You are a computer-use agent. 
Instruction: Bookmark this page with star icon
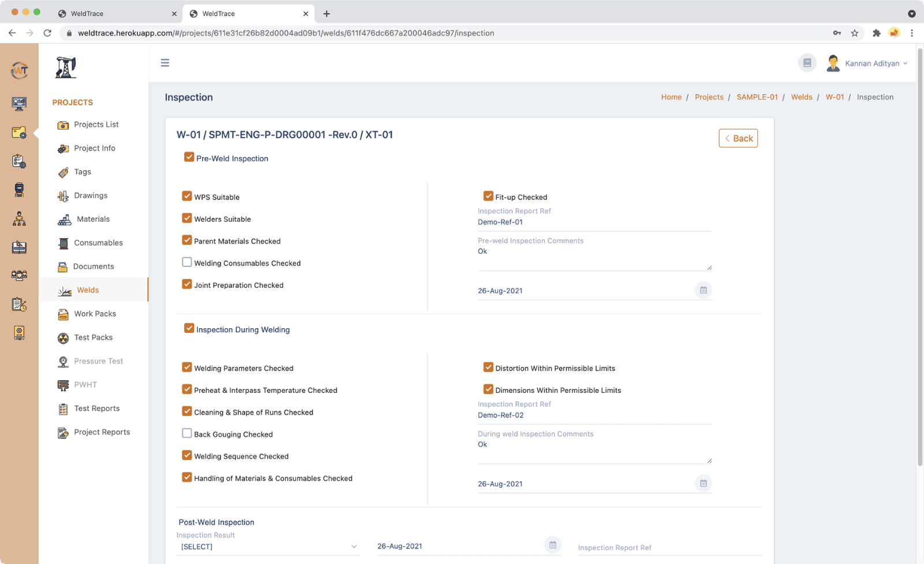[x=855, y=33]
